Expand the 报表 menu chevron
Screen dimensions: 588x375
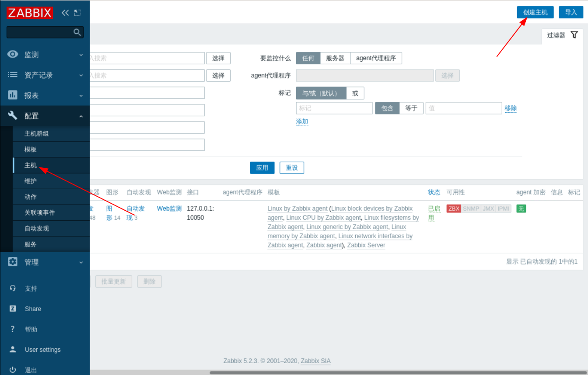[x=81, y=95]
